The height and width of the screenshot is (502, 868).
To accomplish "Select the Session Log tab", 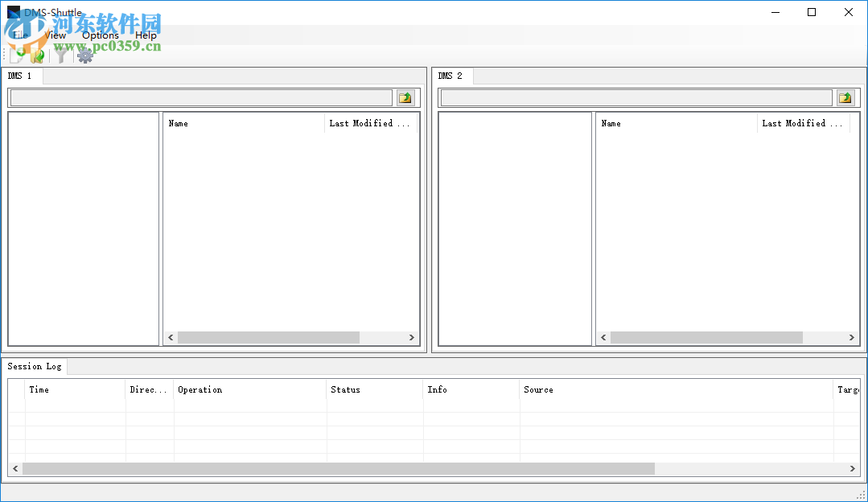I will (x=34, y=366).
